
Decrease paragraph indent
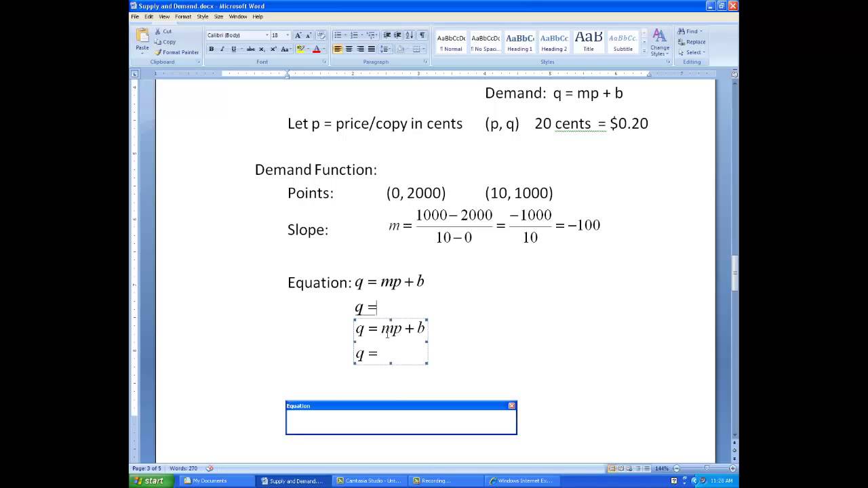[387, 35]
